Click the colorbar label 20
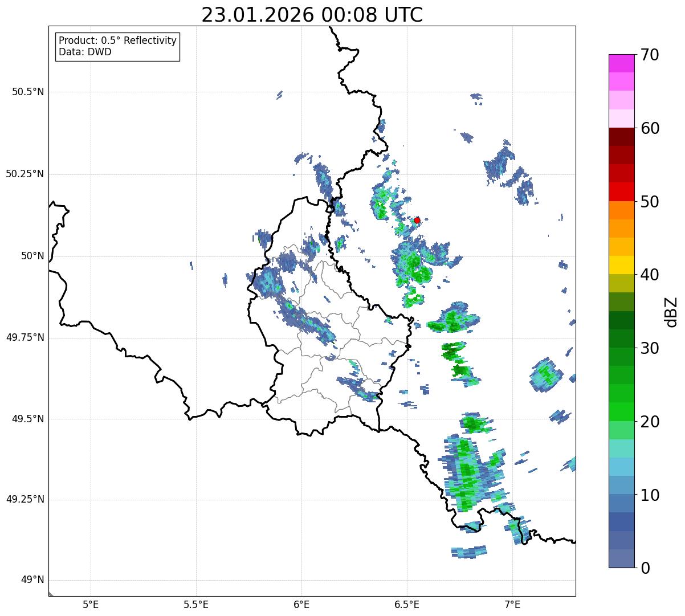The image size is (685, 616). [650, 422]
